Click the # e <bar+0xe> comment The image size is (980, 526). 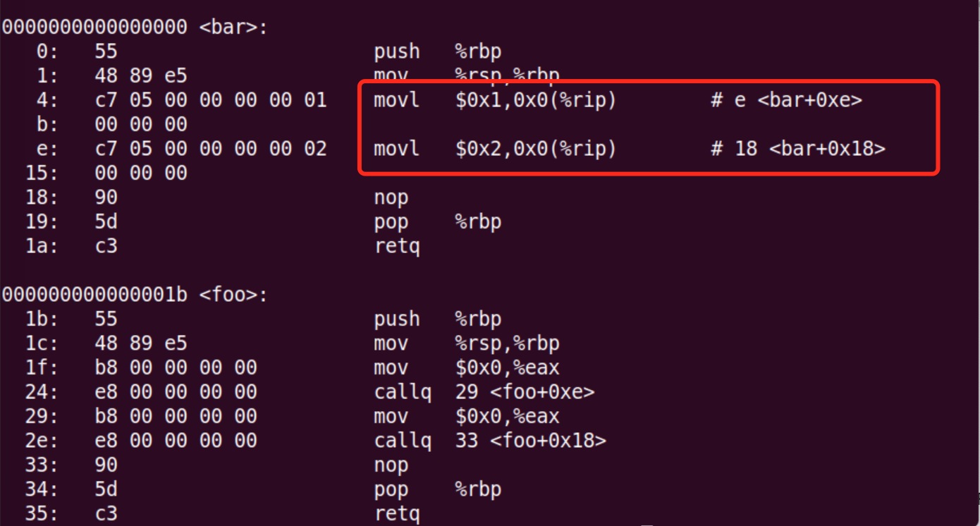tap(786, 100)
